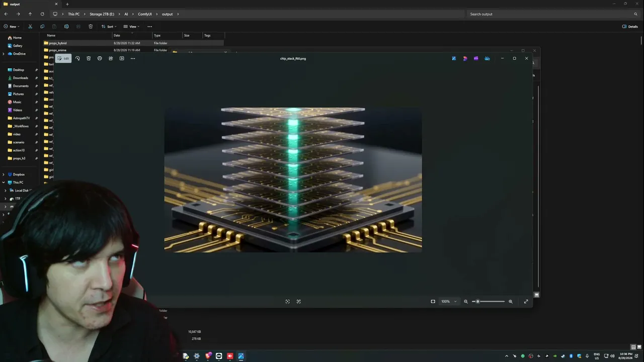Image resolution: width=644 pixels, height=362 pixels.
Task: Click the Cut scissors icon in File Explorer
Action: click(x=30, y=27)
